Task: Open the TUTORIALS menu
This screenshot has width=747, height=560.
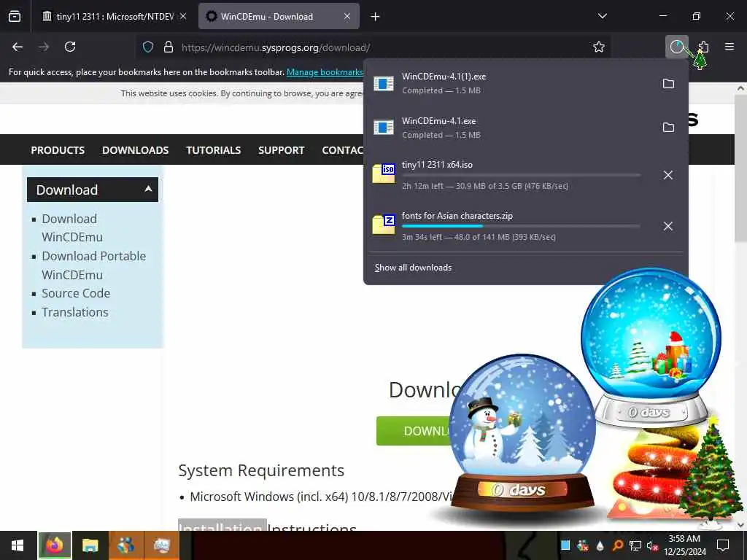Action: [x=214, y=150]
